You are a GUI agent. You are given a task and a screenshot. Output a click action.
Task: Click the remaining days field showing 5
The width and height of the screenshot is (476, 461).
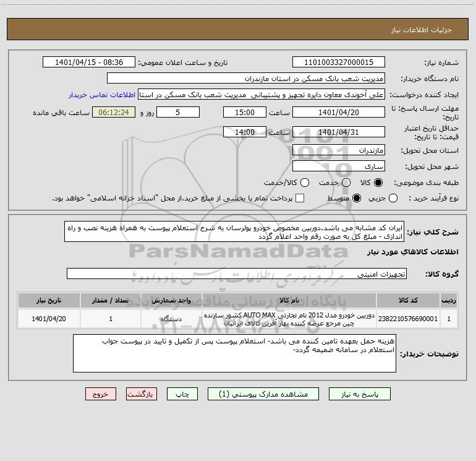tap(178, 112)
